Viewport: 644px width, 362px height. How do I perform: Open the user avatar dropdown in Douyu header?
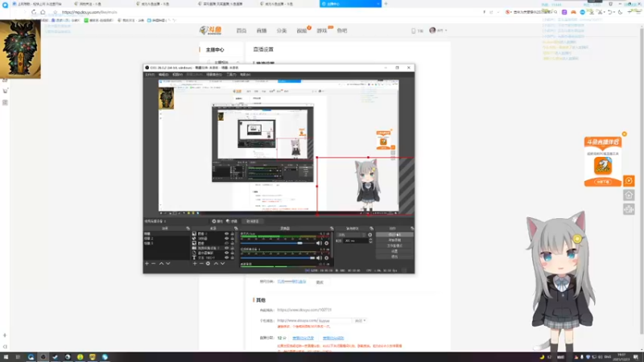click(438, 31)
